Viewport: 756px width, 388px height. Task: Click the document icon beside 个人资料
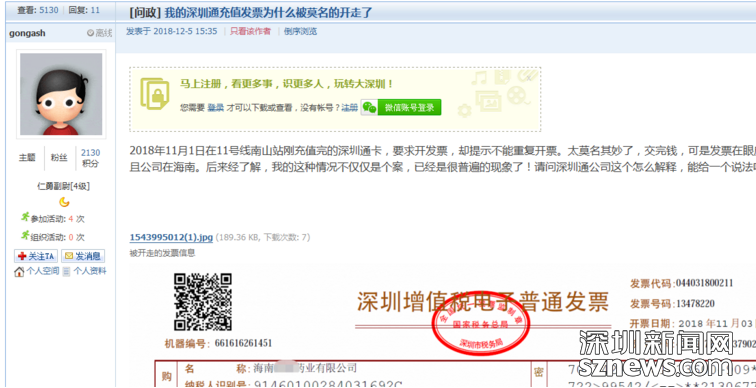[67, 272]
